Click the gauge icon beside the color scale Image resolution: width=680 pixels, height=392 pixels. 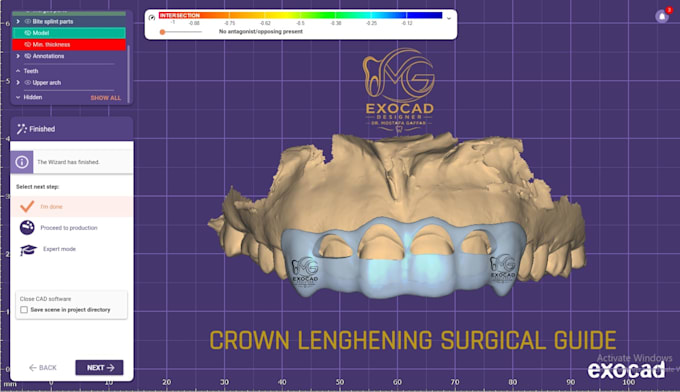(x=151, y=18)
